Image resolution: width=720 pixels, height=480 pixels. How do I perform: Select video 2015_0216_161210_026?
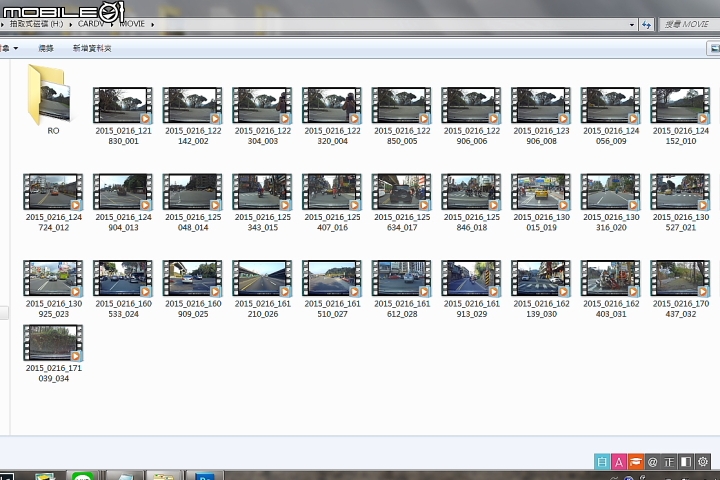[263, 290]
